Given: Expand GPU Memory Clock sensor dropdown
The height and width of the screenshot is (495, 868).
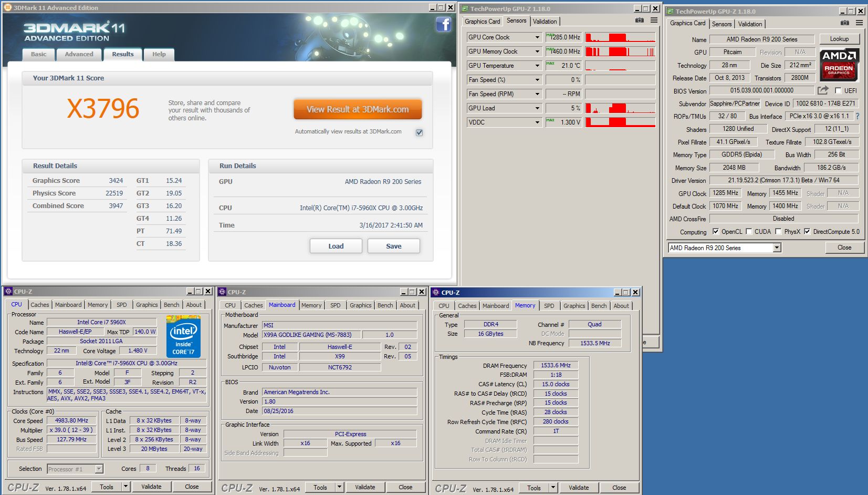Looking at the screenshot, I should (x=537, y=51).
